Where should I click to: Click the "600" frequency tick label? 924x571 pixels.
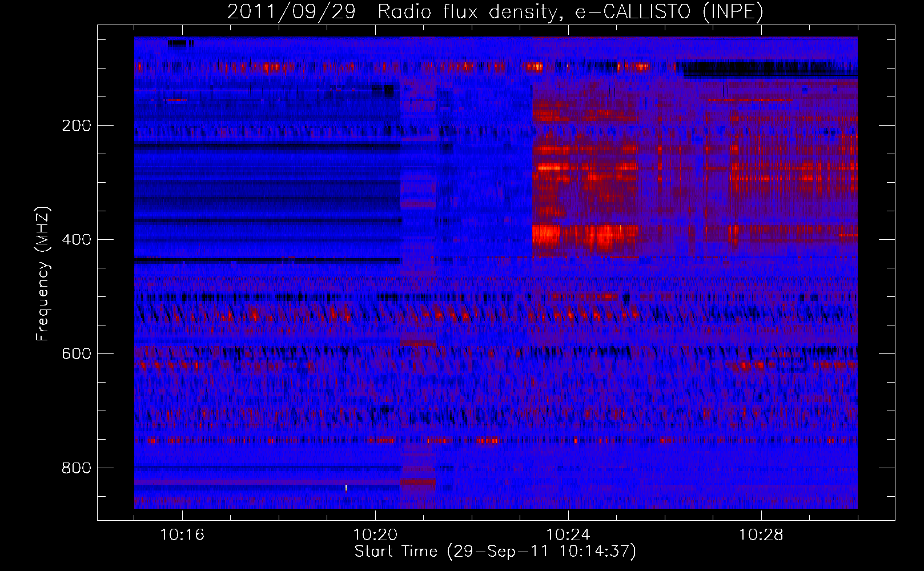[77, 354]
